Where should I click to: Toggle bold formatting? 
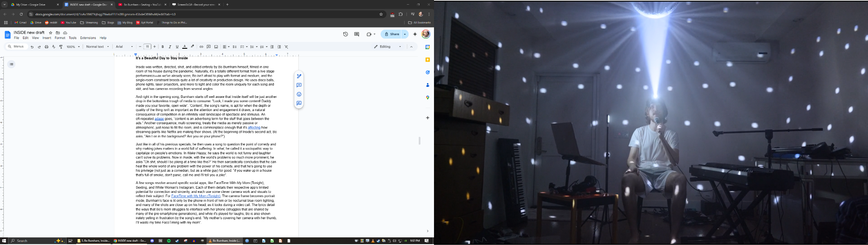click(163, 47)
